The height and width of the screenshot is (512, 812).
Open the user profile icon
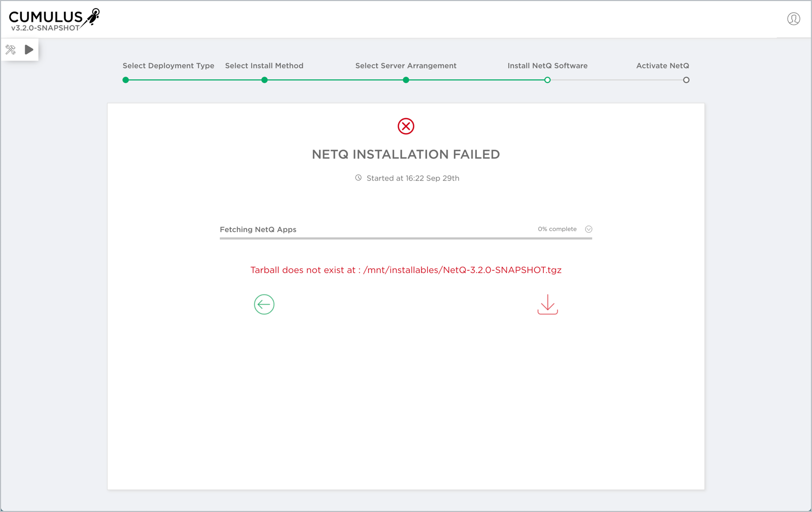(793, 19)
